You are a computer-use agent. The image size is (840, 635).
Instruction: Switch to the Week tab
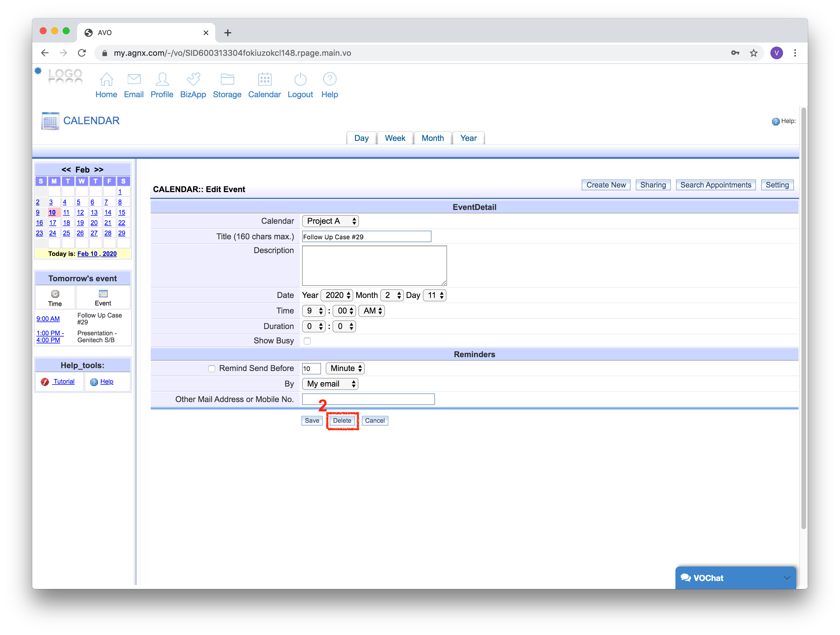pyautogui.click(x=395, y=138)
